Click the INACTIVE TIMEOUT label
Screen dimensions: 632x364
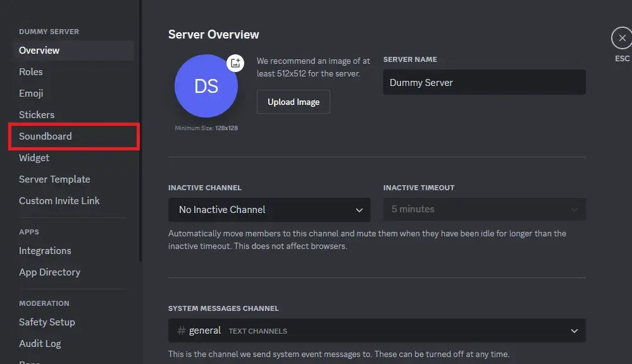pos(419,188)
